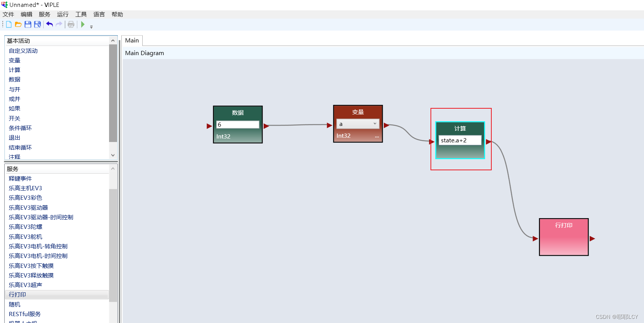
Task: Select 乐高EV3电机-转角控制 service item
Action: point(38,246)
